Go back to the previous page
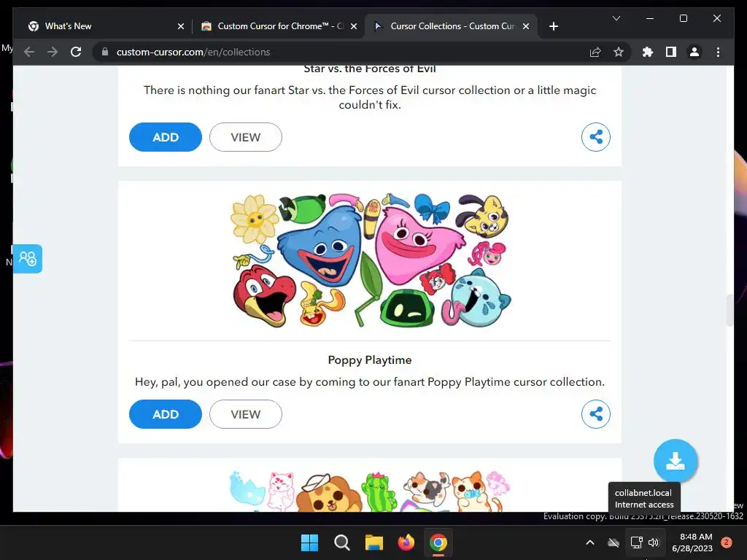Screen dimensions: 747x560 (x=29, y=52)
